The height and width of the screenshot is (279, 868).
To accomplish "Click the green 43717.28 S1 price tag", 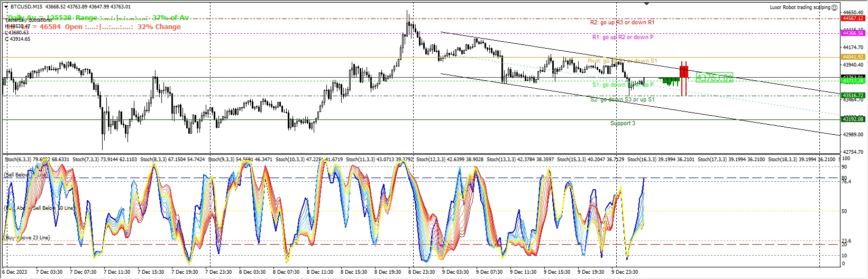I will (x=853, y=81).
